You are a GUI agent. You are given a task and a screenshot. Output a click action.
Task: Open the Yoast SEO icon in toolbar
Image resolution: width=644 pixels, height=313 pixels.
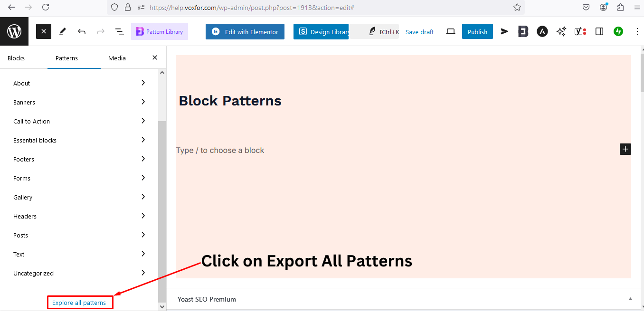pyautogui.click(x=580, y=31)
